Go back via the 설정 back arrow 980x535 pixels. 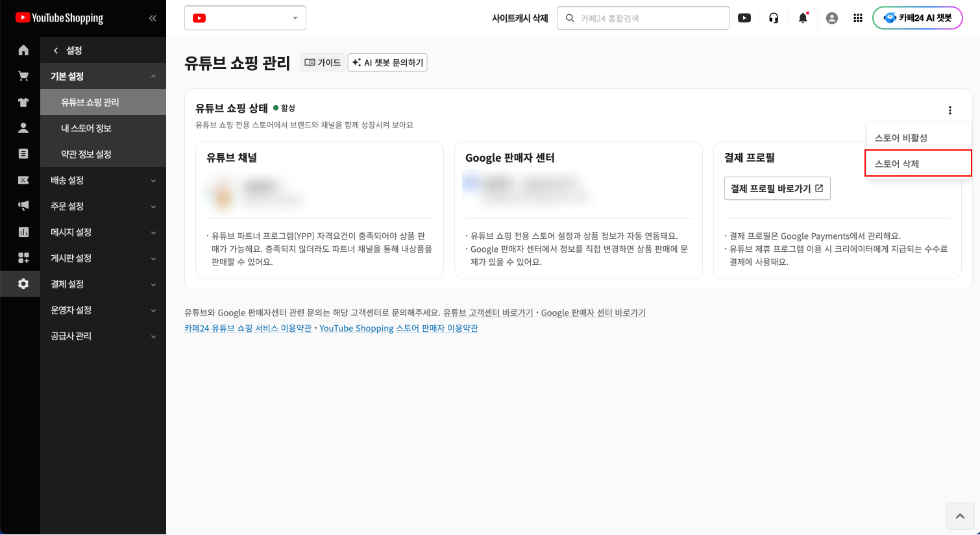click(x=56, y=50)
